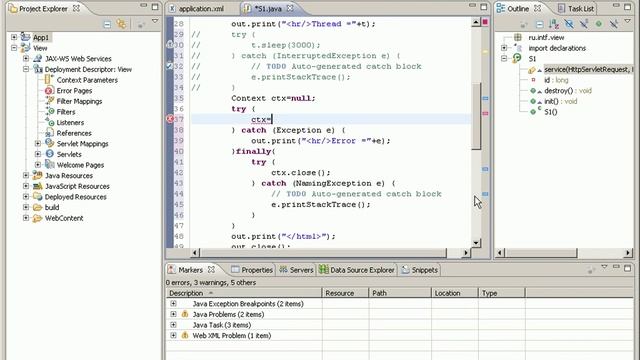The image size is (640, 360).
Task: Click the Deployed Resources icon
Action: (38, 196)
